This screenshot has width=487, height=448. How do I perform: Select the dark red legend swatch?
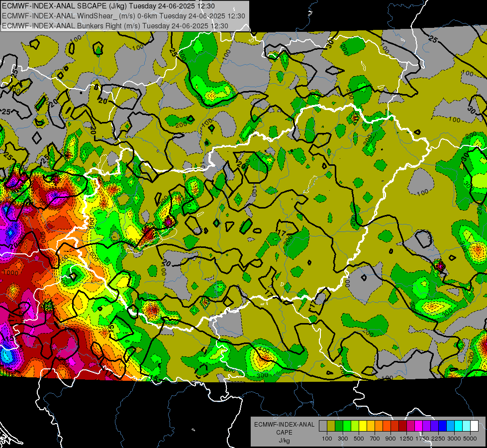[403, 426]
